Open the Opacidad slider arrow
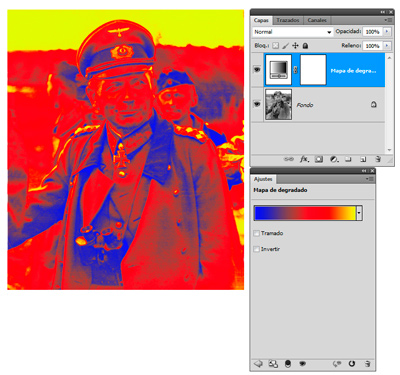The width and height of the screenshot is (400, 375). (x=387, y=32)
